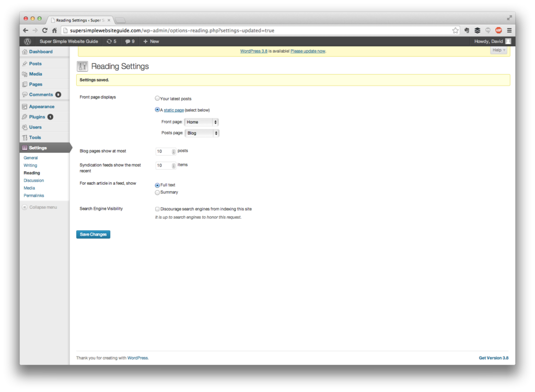This screenshot has width=535, height=392.
Task: Click the Blog pages posts number field
Action: tap(166, 151)
